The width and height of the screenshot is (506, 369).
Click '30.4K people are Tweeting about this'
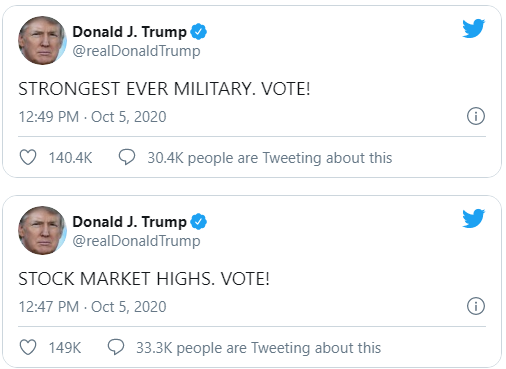tap(270, 158)
